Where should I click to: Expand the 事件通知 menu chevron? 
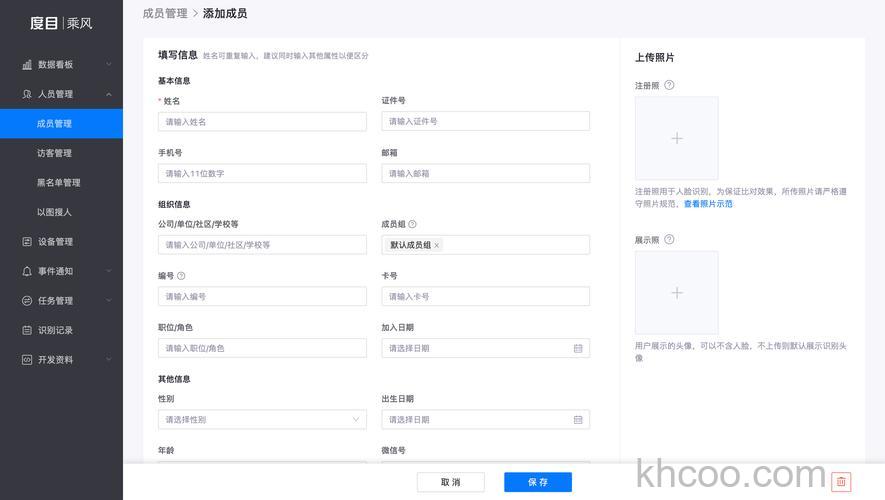(x=109, y=271)
